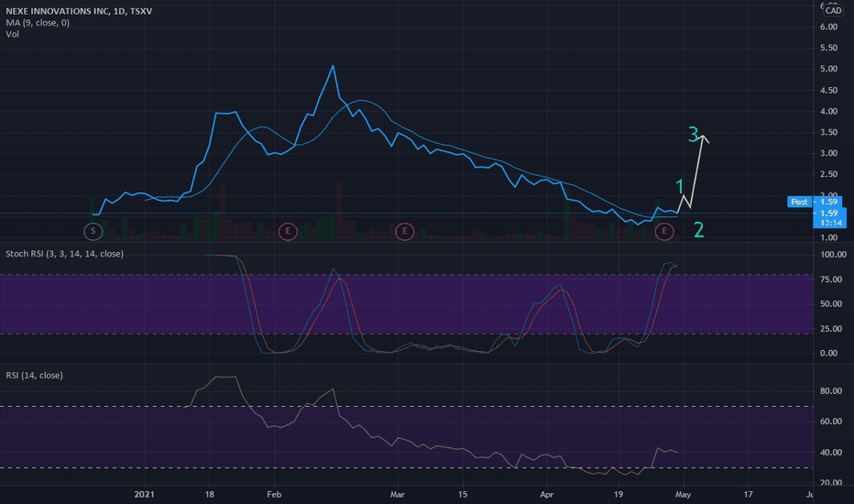854x504 pixels.
Task: Select the Stoch RSI (3, 3, 14, 14, close) legend
Action: (x=64, y=253)
